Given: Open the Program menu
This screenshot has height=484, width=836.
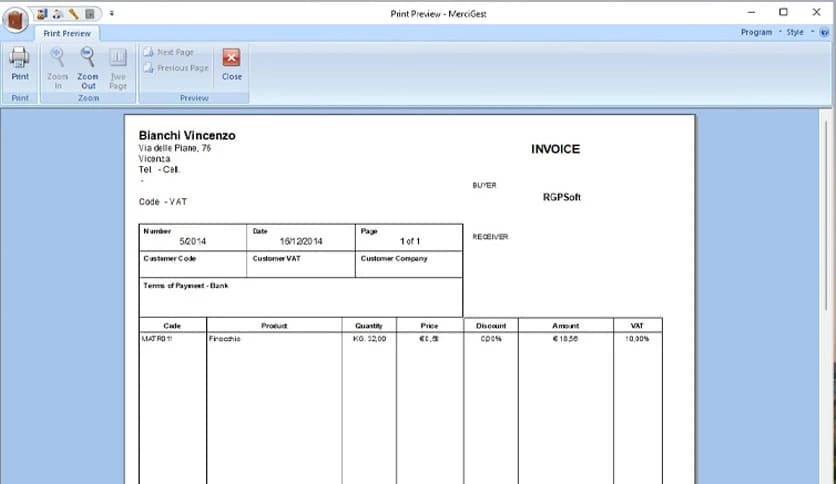Looking at the screenshot, I should [x=761, y=32].
